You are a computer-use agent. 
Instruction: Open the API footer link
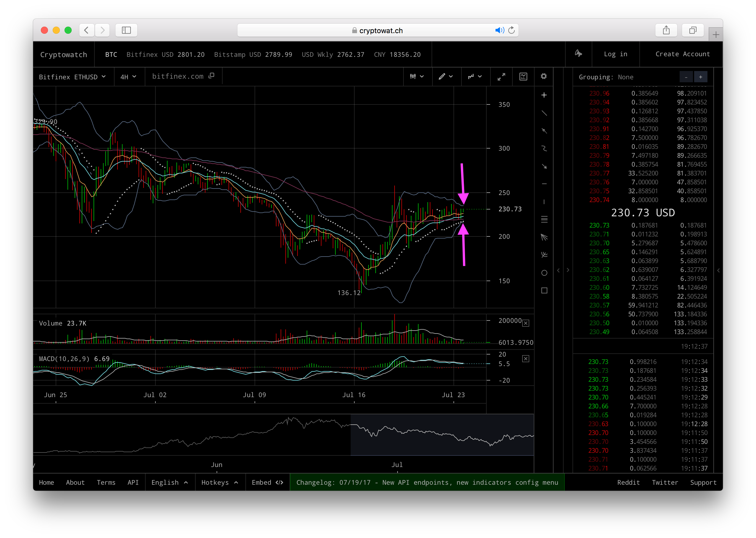pos(133,483)
